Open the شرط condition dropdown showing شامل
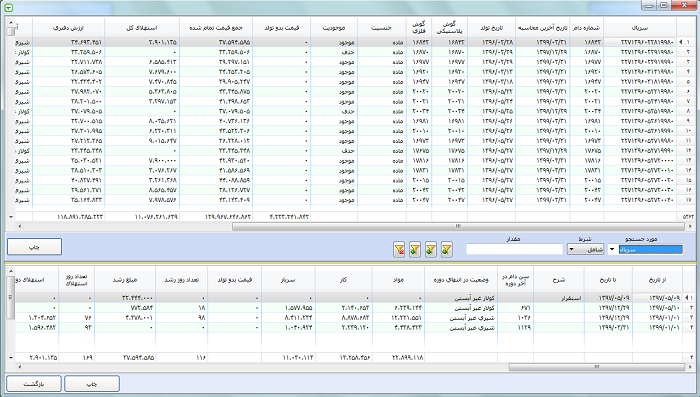Screen dimensions: 700x397 click(585, 249)
